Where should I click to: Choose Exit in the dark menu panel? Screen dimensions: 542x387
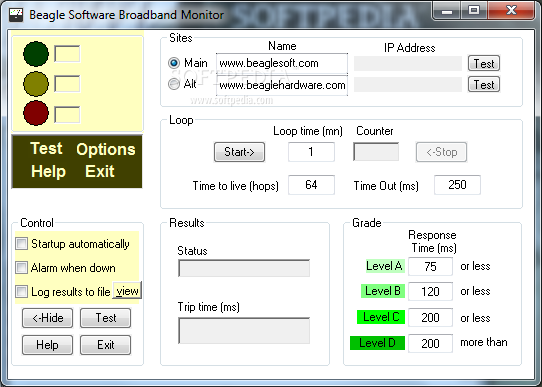point(100,171)
